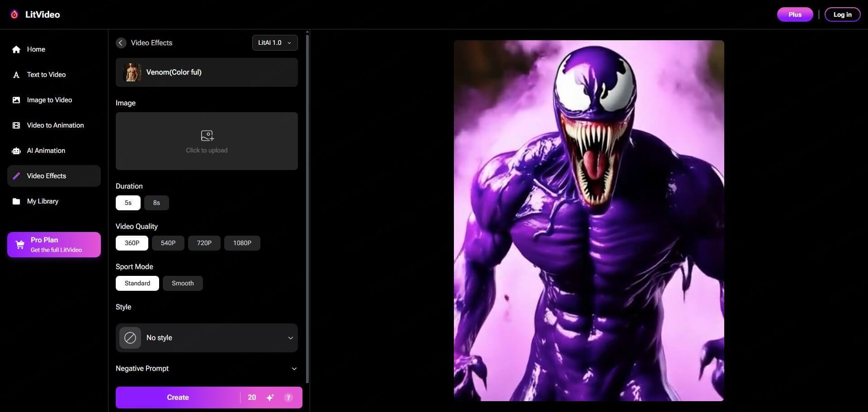868x412 pixels.
Task: Click the Create button
Action: [x=178, y=397]
